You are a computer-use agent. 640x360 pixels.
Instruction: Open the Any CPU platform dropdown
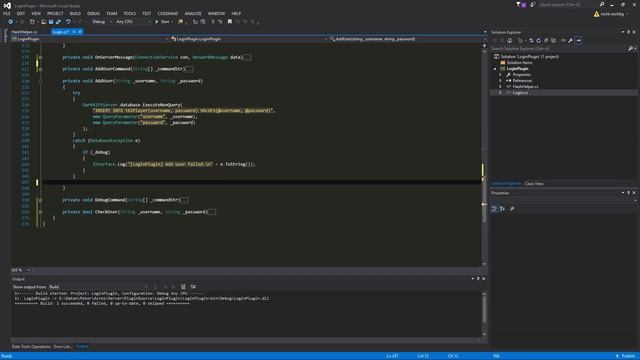pyautogui.click(x=133, y=22)
